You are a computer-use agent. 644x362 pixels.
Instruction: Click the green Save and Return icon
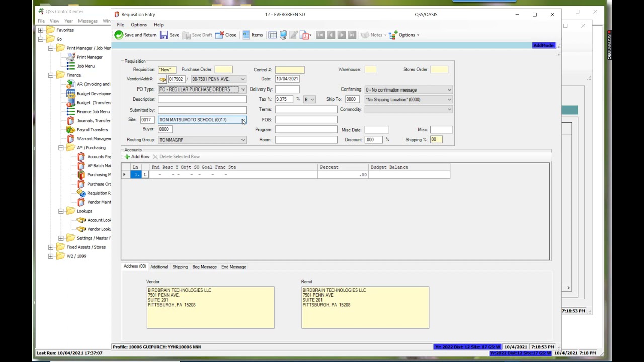pyautogui.click(x=119, y=35)
